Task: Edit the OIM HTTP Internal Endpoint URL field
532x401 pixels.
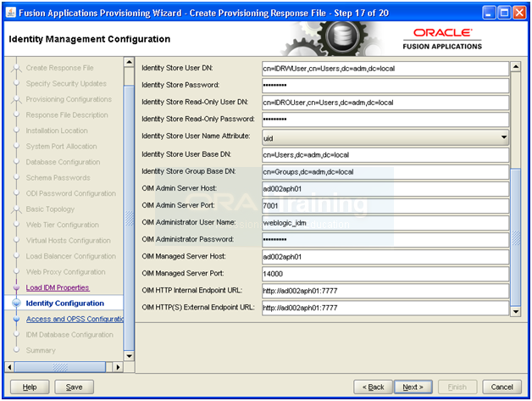Action: click(x=385, y=291)
